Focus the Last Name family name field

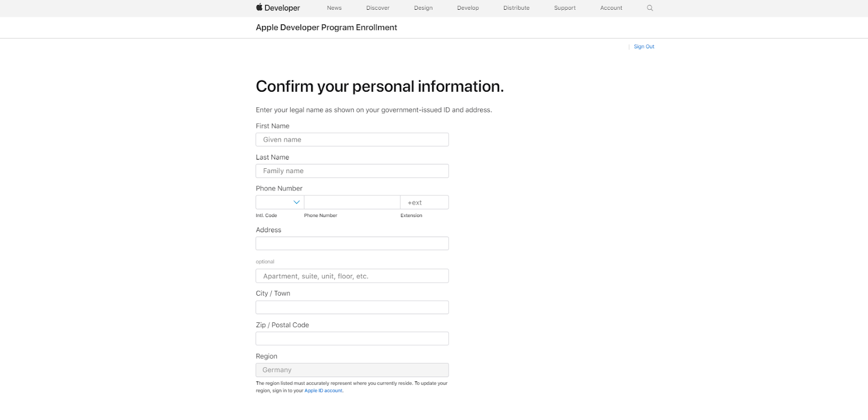click(352, 171)
